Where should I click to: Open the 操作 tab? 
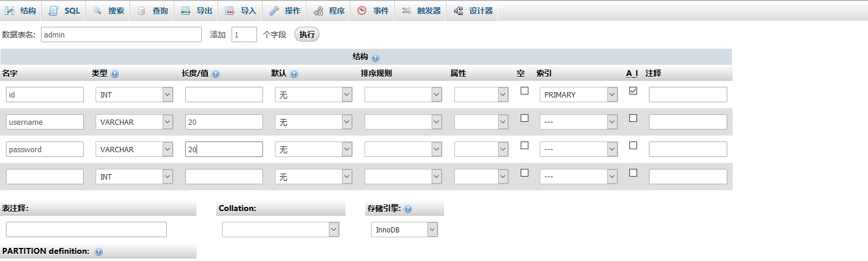[x=284, y=11]
